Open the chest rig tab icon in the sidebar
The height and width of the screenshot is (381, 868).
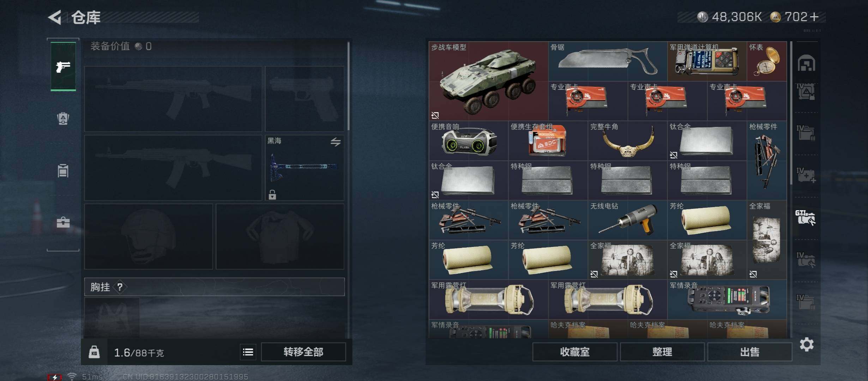63,170
